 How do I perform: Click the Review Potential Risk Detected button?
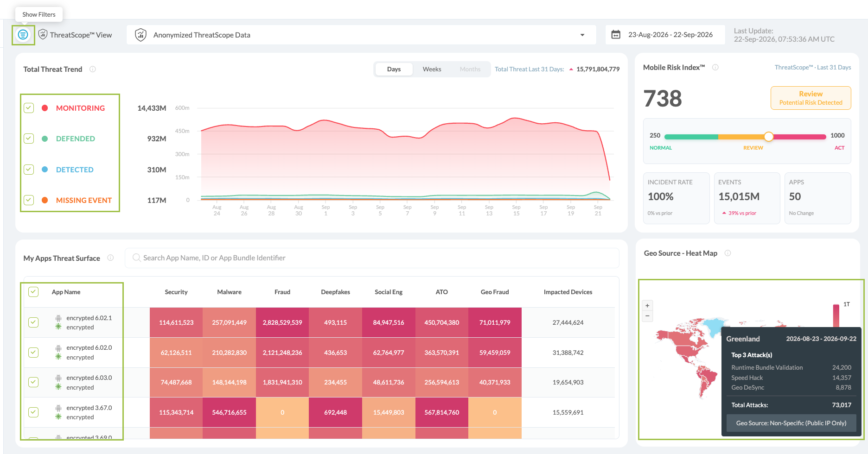tap(811, 98)
